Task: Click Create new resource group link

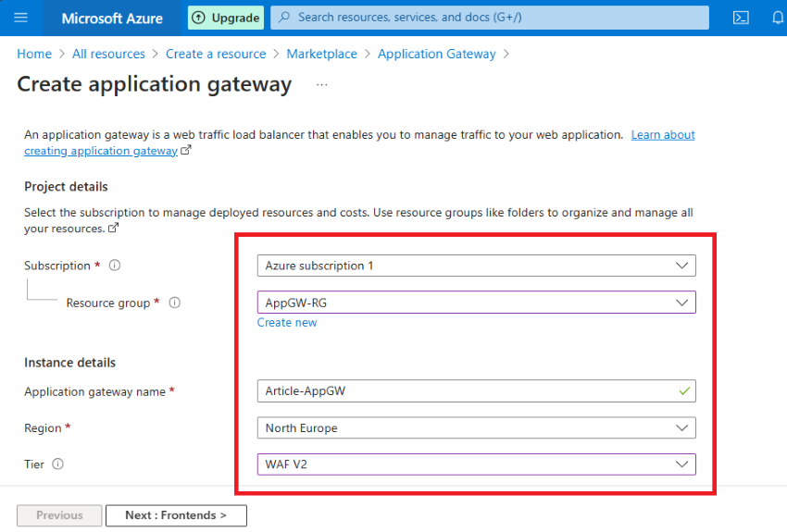Action: coord(287,322)
